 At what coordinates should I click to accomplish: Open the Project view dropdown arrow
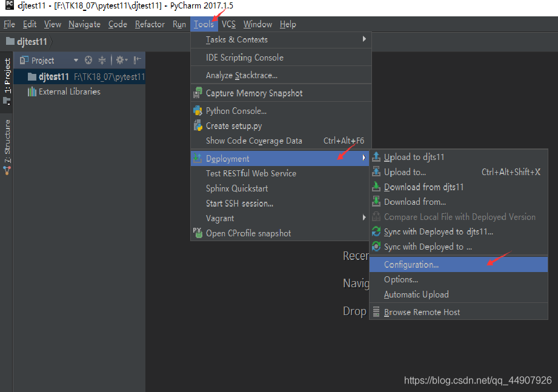point(76,60)
